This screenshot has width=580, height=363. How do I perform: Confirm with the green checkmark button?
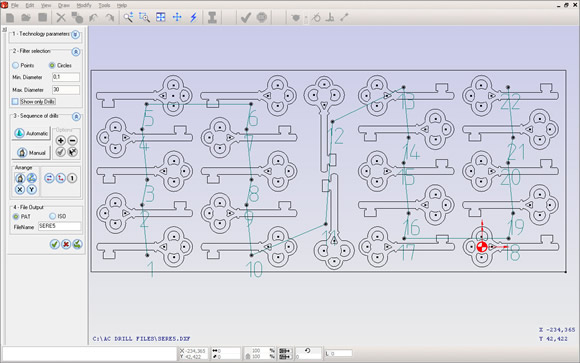point(55,244)
